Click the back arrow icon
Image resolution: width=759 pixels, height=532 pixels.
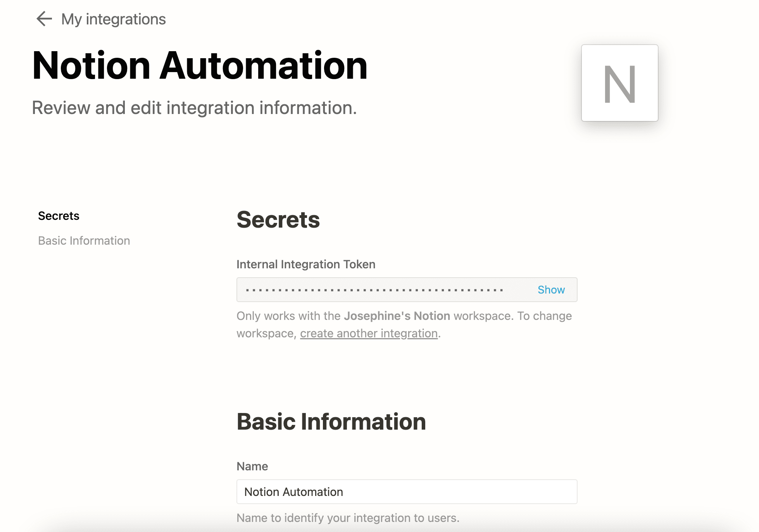(44, 19)
